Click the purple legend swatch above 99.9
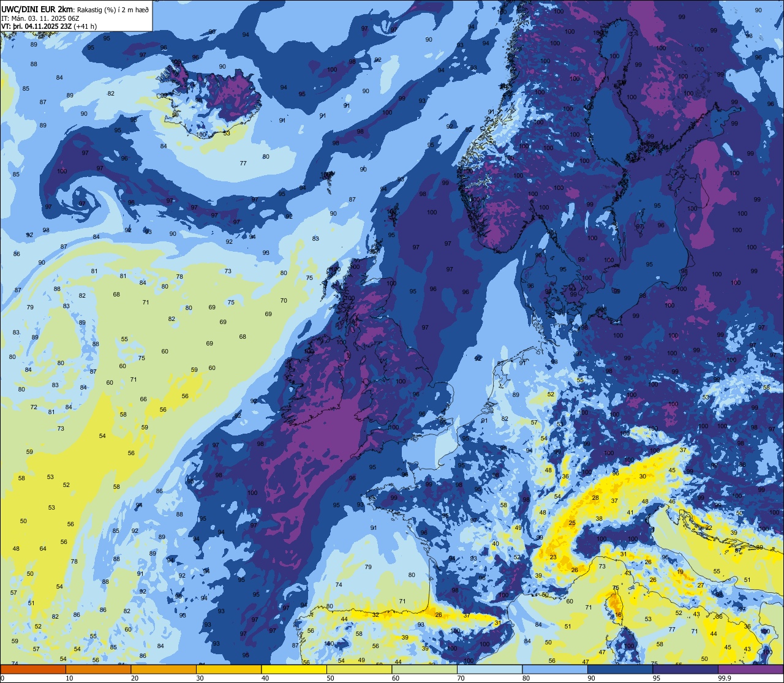The height and width of the screenshot is (683, 784). pyautogui.click(x=750, y=669)
